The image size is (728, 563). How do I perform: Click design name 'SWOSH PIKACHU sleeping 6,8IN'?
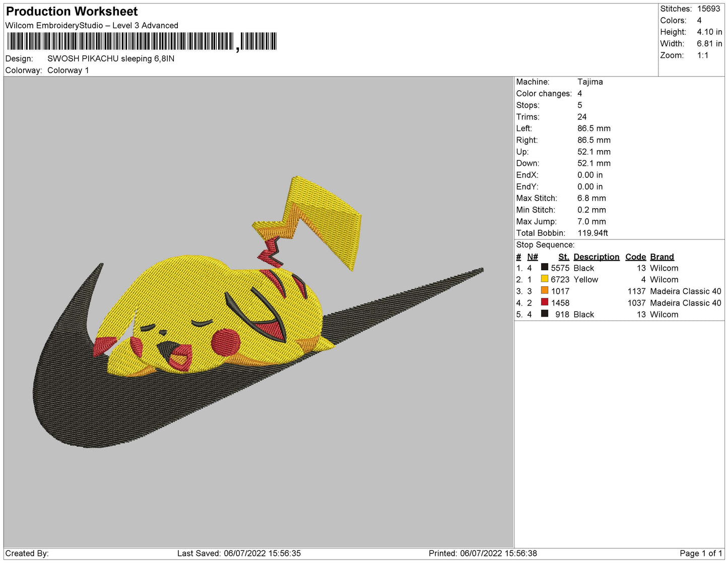(111, 58)
